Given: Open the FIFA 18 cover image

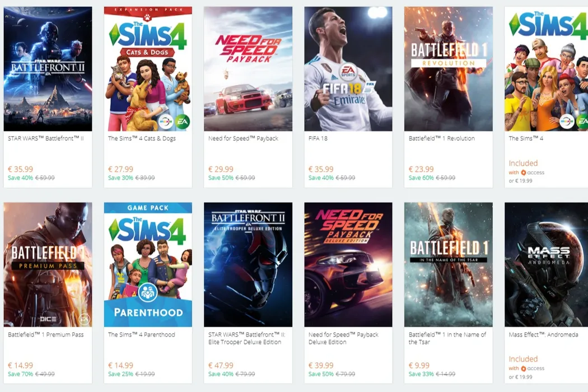Looking at the screenshot, I should coord(348,69).
